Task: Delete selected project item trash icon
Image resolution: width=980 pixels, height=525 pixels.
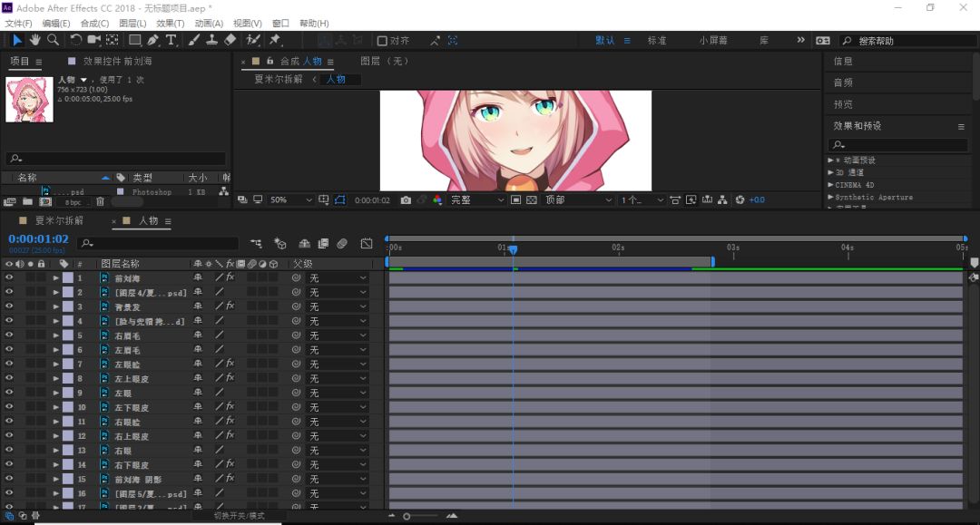Action: click(100, 201)
